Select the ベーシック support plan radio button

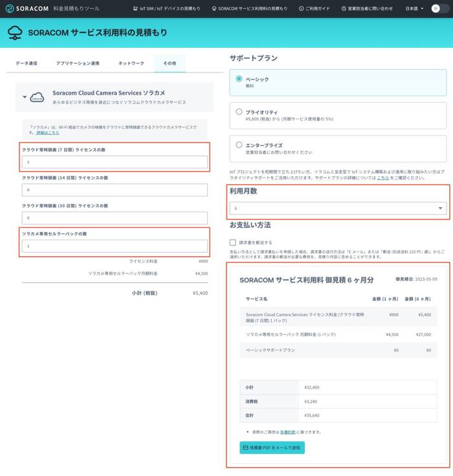point(239,78)
